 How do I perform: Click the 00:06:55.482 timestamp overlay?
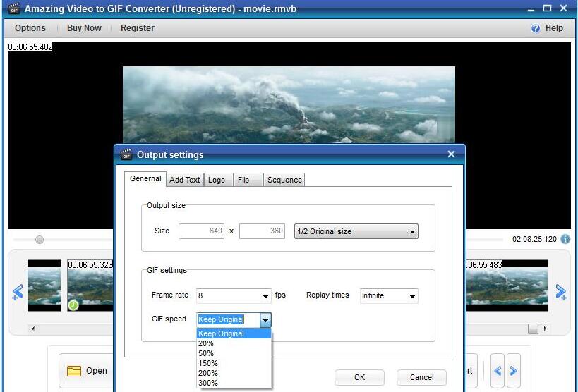point(30,47)
